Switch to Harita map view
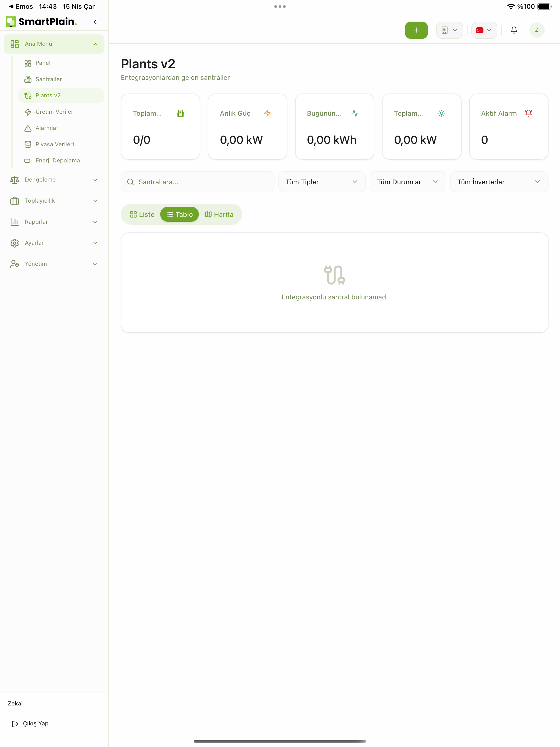 [x=219, y=214]
